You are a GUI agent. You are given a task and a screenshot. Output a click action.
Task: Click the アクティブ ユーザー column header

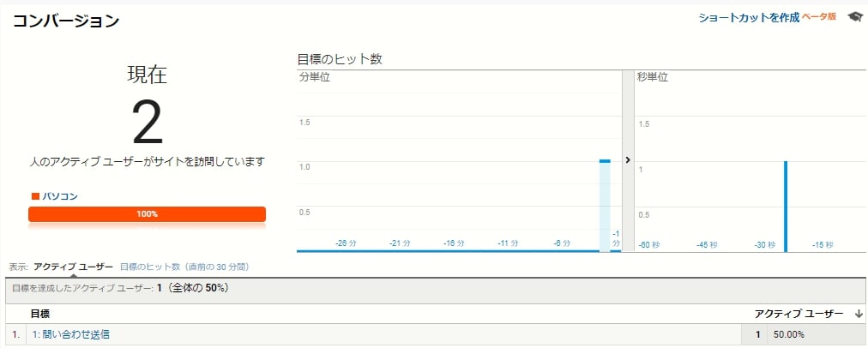coord(799,315)
